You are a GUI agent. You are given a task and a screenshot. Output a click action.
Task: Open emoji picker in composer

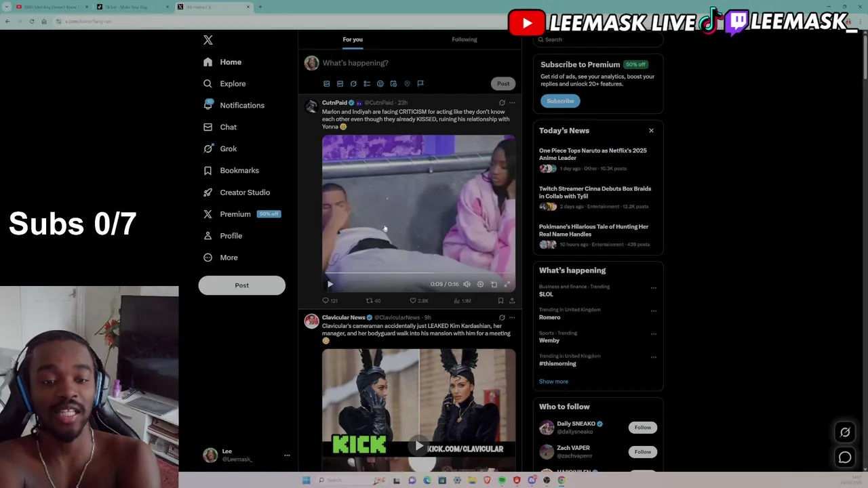(380, 83)
